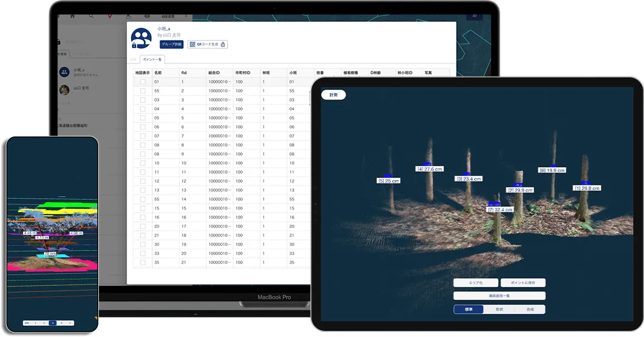Tick the 地図表示 checkbox for row 05
The width and height of the screenshot is (644, 337).
[143, 118]
